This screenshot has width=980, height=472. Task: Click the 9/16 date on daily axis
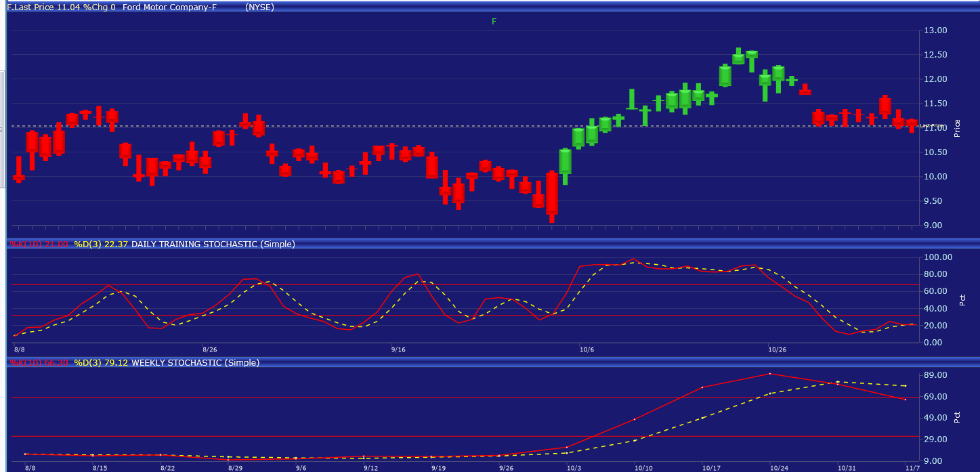point(398,350)
